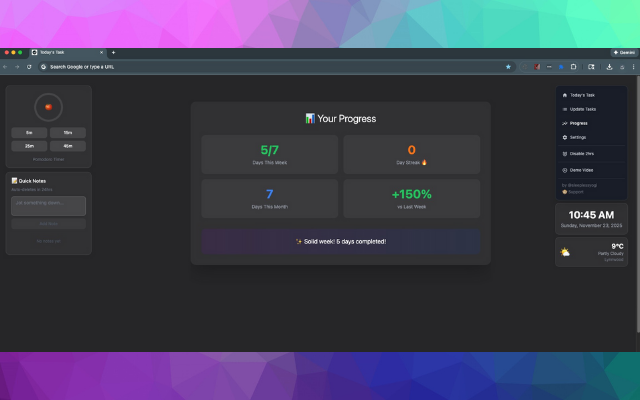Click the Support link
The image size is (640, 400).
click(573, 192)
